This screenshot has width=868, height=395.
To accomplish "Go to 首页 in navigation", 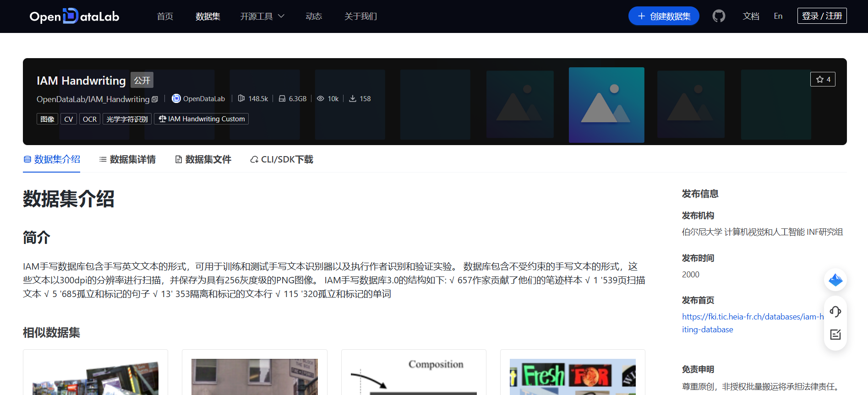I will pos(165,16).
